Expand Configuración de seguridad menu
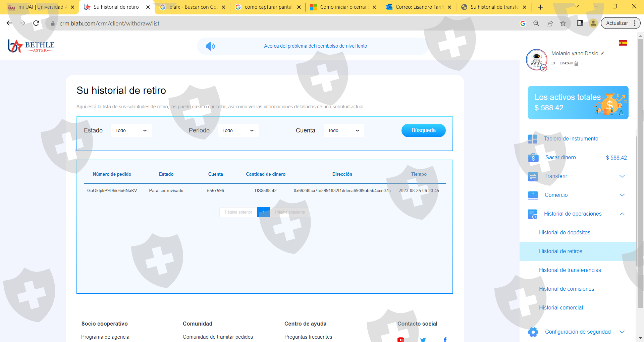This screenshot has height=342, width=644. click(622, 332)
